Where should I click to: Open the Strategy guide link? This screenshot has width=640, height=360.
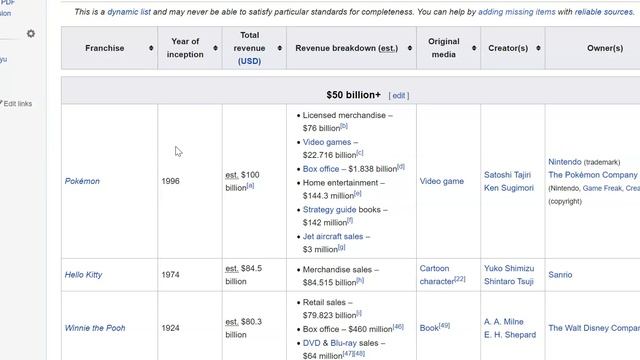pos(329,209)
